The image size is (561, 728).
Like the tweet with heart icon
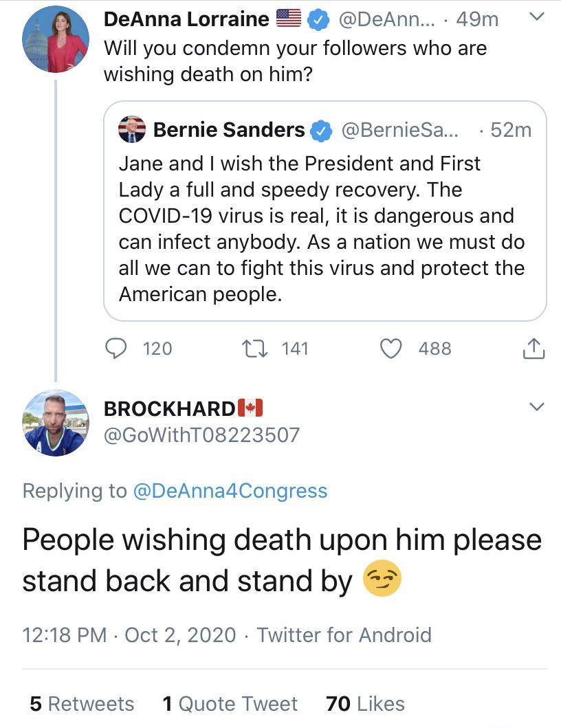tap(391, 349)
